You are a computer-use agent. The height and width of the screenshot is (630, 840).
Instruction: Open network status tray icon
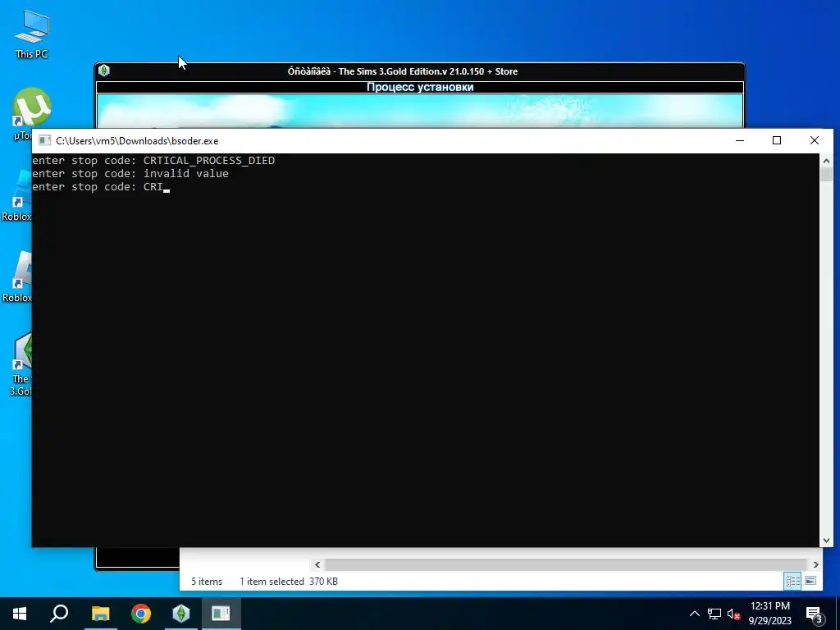click(714, 614)
